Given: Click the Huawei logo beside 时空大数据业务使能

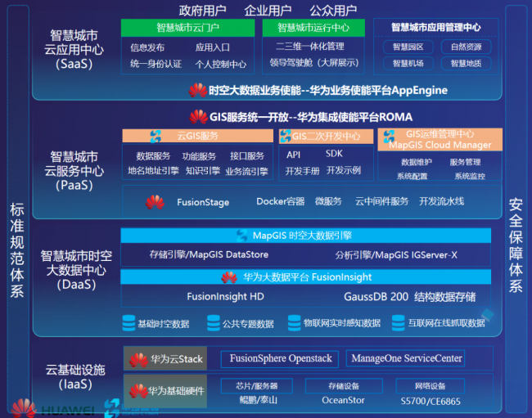Looking at the screenshot, I should [x=197, y=90].
